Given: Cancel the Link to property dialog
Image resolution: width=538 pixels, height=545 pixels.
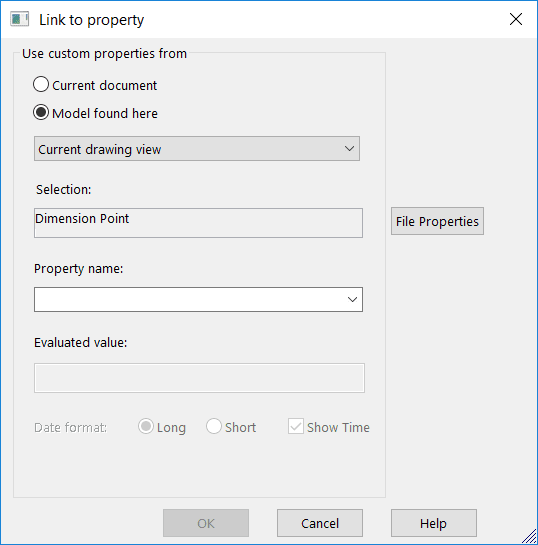Looking at the screenshot, I should point(320,523).
